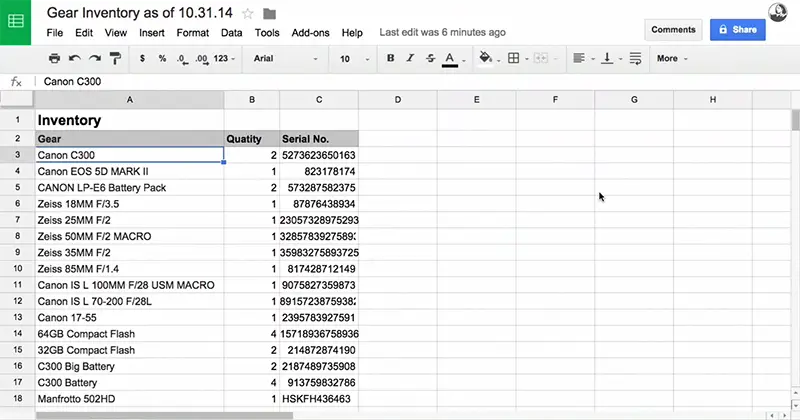The height and width of the screenshot is (420, 800).
Task: Open the text color dropdown arrow
Action: point(463,60)
